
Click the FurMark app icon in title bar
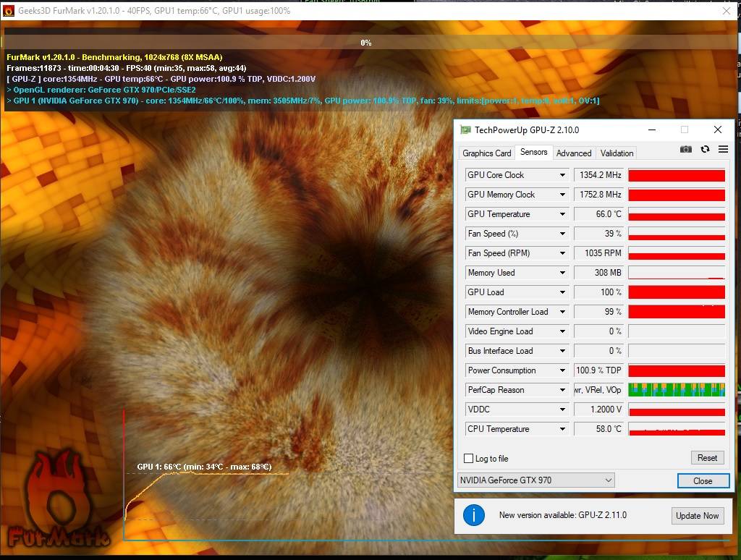[9, 10]
